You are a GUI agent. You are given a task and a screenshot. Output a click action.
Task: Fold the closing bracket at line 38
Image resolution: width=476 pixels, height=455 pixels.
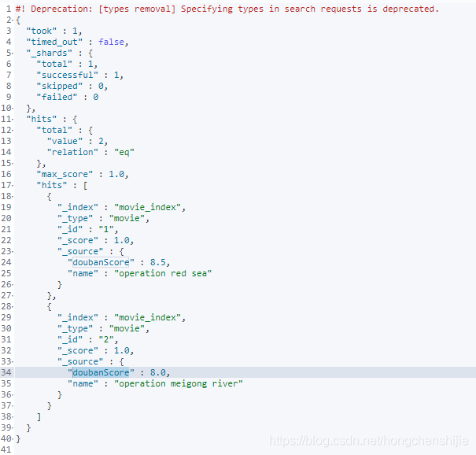(x=13, y=416)
